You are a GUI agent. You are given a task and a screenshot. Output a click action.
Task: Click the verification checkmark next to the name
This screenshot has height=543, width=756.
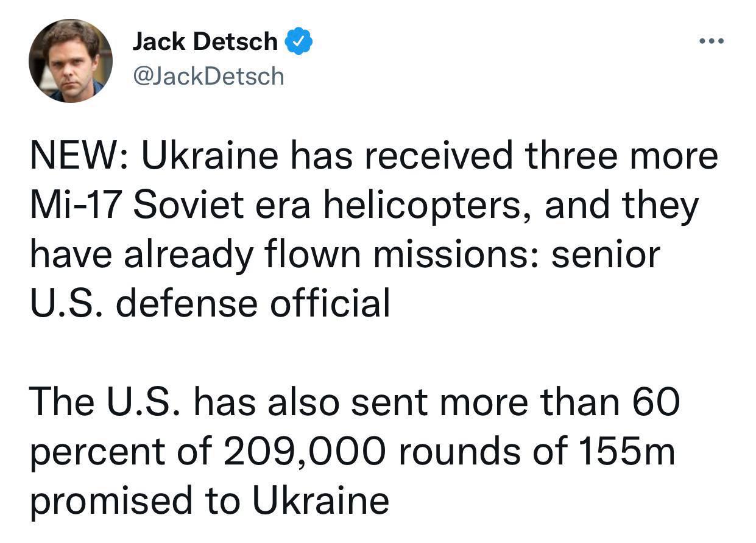[300, 41]
